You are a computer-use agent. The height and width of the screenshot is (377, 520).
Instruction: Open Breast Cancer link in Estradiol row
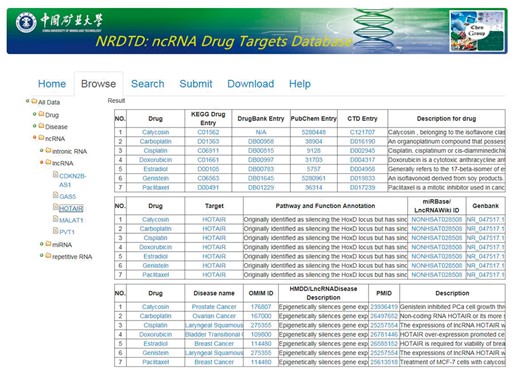point(214,344)
